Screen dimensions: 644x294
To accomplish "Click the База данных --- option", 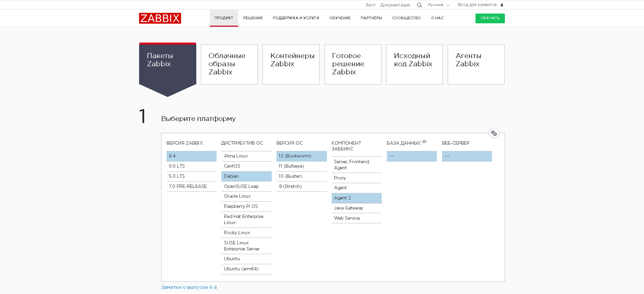I will (x=412, y=156).
